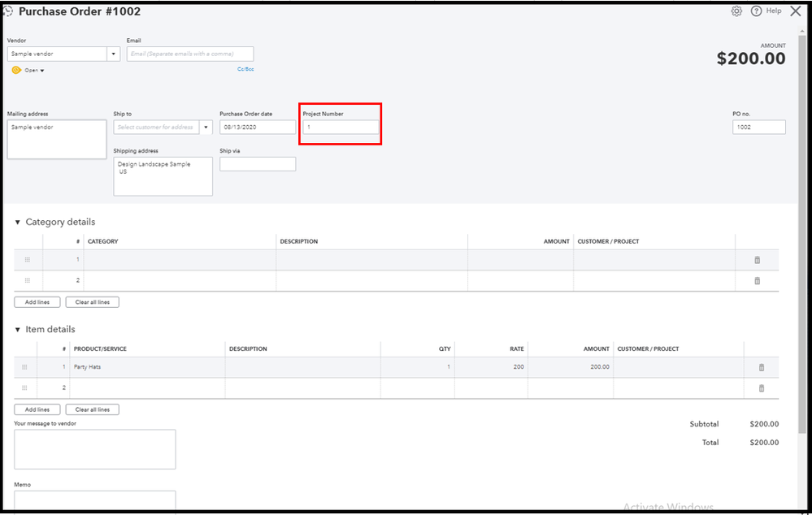Click Product/Service cell of item line 2
Screen dimensions: 812x515
click(147, 387)
